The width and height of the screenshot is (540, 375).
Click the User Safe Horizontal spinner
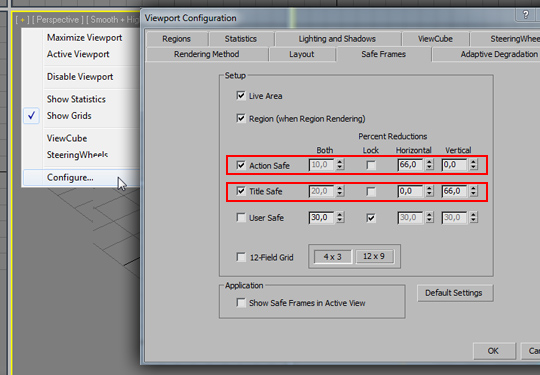429,217
